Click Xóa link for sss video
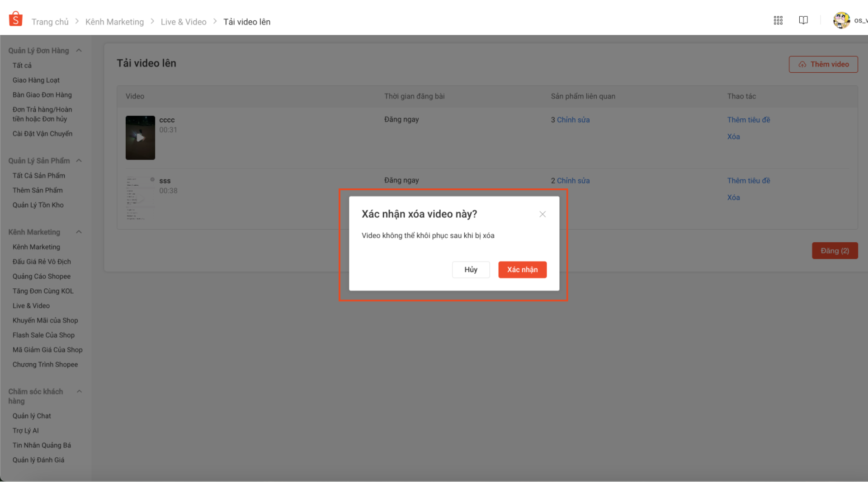This screenshot has height=488, width=868. [733, 197]
